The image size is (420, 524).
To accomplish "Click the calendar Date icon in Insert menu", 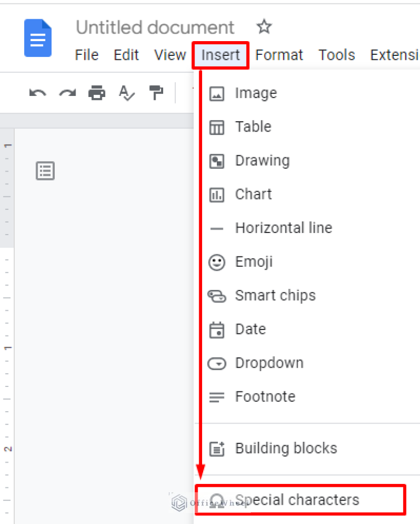I will click(x=217, y=329).
